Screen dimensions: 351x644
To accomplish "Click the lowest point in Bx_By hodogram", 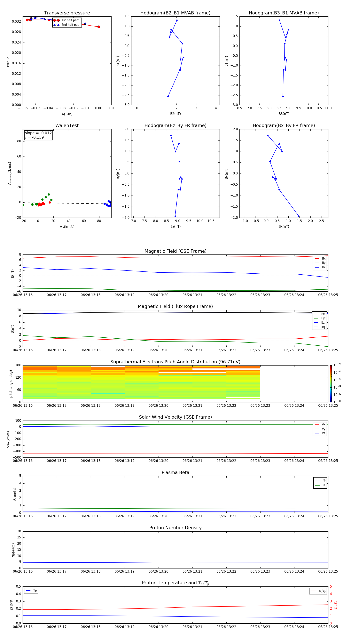I will (x=299, y=216).
